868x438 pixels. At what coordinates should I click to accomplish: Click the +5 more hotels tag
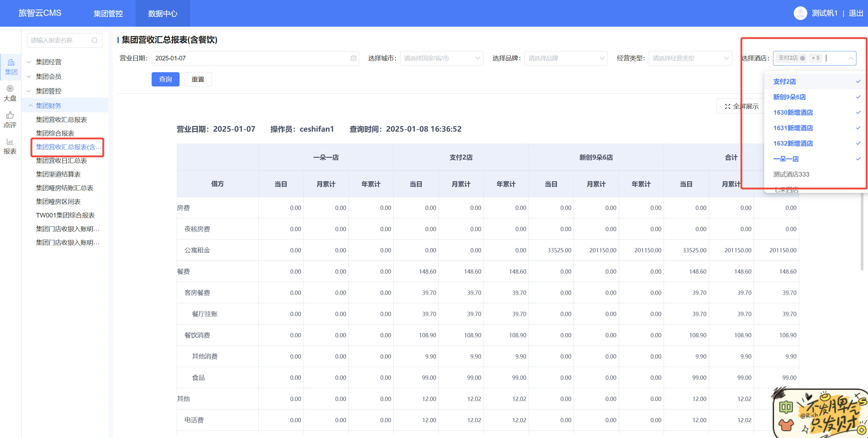[x=816, y=58]
